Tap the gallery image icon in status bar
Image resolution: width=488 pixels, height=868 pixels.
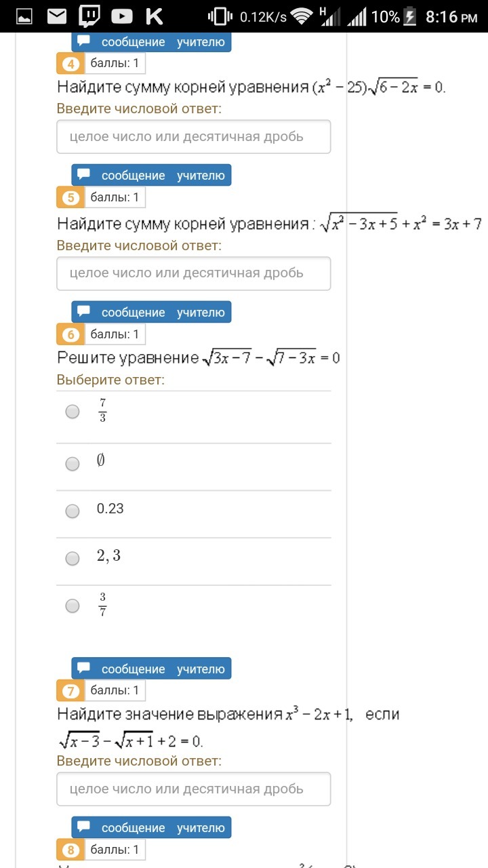coord(24,16)
